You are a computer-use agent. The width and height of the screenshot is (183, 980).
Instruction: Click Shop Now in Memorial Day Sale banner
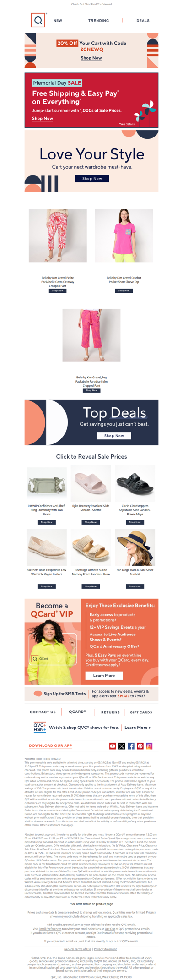click(43, 119)
